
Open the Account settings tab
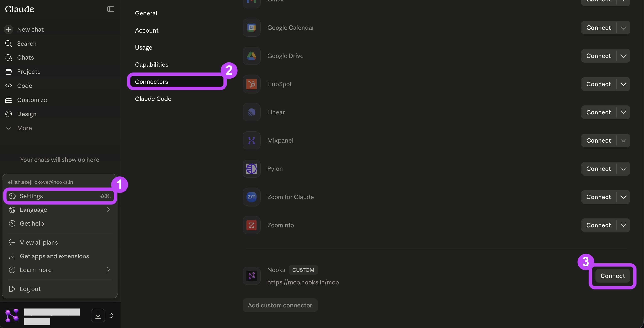click(147, 30)
